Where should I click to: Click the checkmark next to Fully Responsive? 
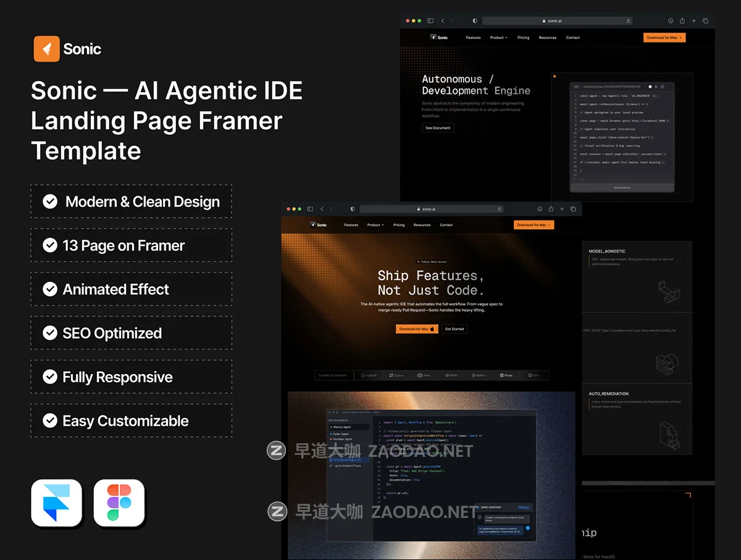[x=50, y=377]
